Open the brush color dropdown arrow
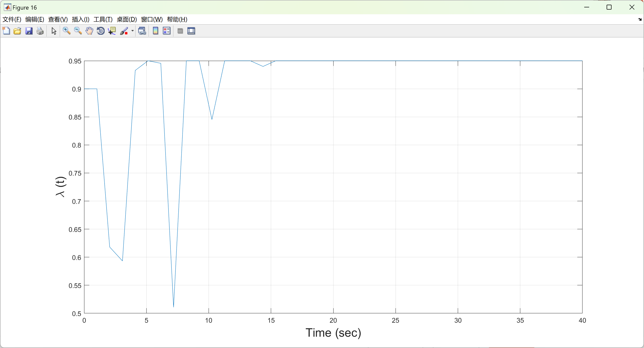This screenshot has width=644, height=348. click(x=133, y=31)
